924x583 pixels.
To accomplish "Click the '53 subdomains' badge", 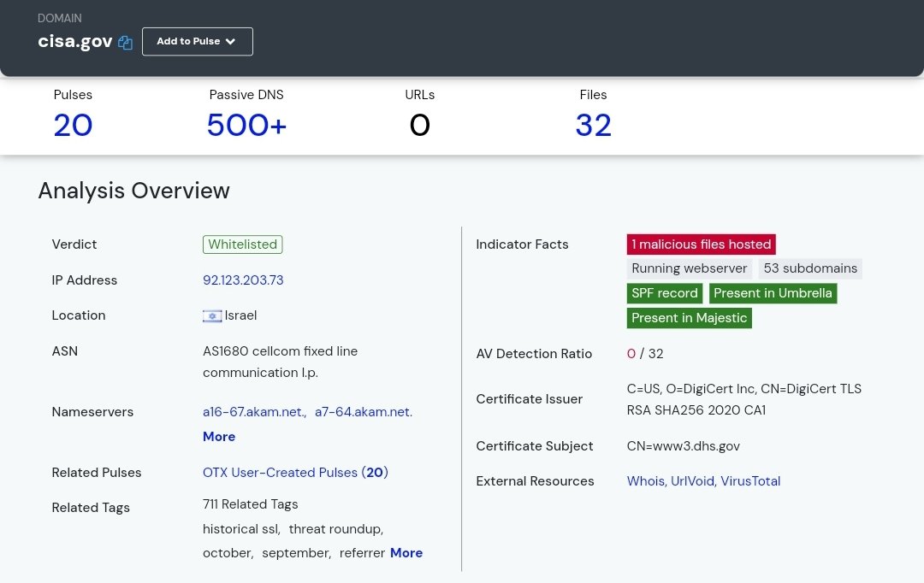I will (x=810, y=268).
